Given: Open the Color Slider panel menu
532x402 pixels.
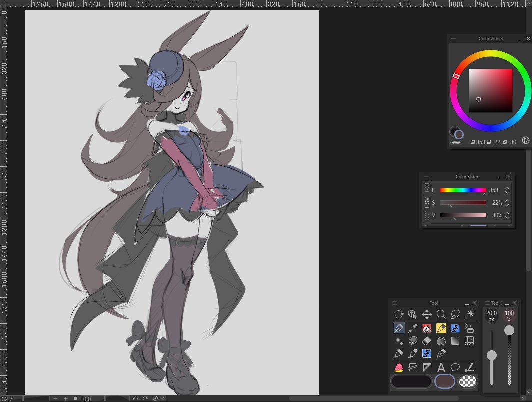Looking at the screenshot, I should point(426,176).
